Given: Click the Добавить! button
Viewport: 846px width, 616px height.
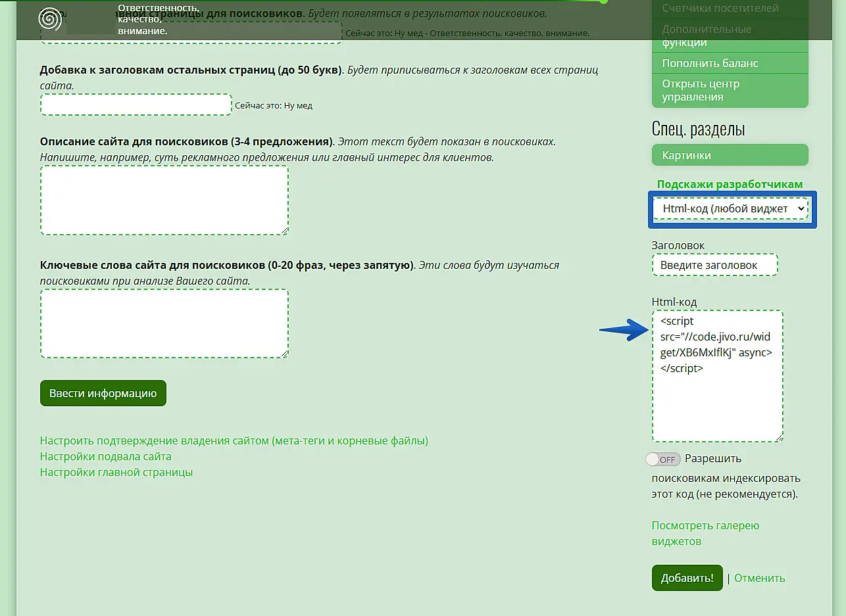Looking at the screenshot, I should coord(687,578).
